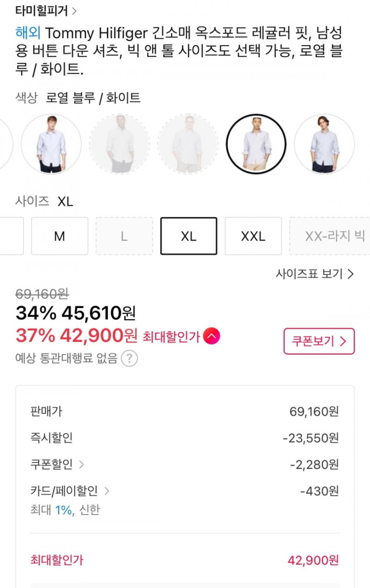
Task: Collapse the red 최대할인가 arrow icon
Action: coord(212,337)
